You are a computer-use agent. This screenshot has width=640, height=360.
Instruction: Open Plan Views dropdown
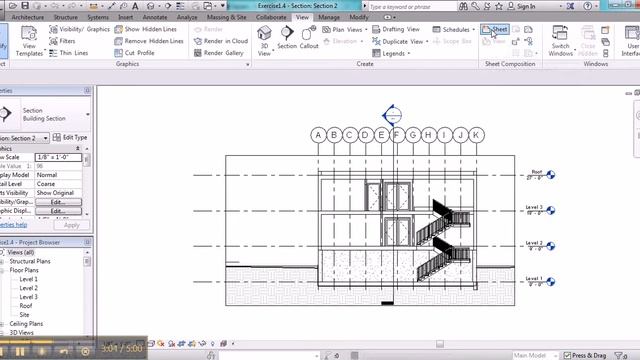[344, 30]
